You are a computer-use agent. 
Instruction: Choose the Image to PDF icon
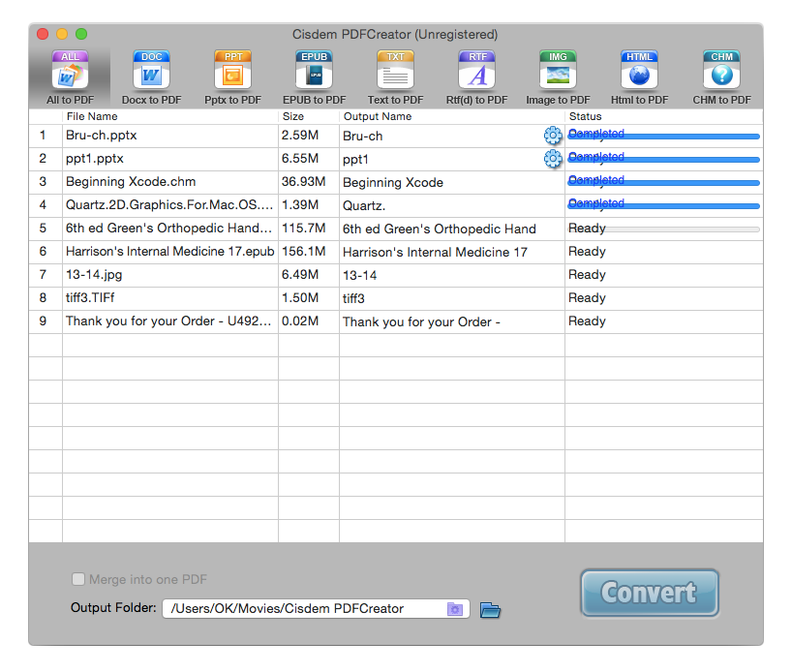pos(558,77)
